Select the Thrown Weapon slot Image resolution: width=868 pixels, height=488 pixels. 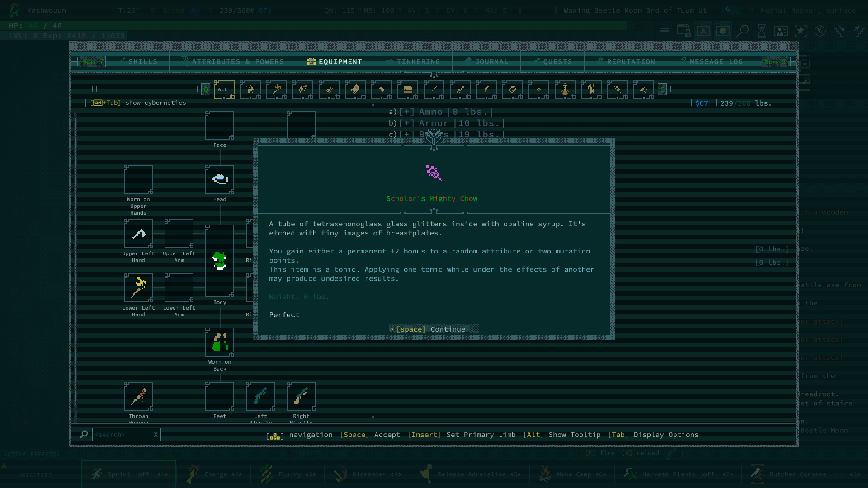coord(138,396)
